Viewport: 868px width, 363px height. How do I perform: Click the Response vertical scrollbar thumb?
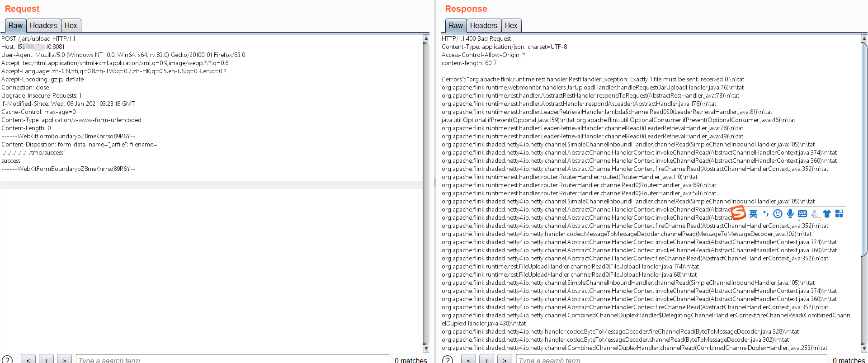(x=864, y=149)
